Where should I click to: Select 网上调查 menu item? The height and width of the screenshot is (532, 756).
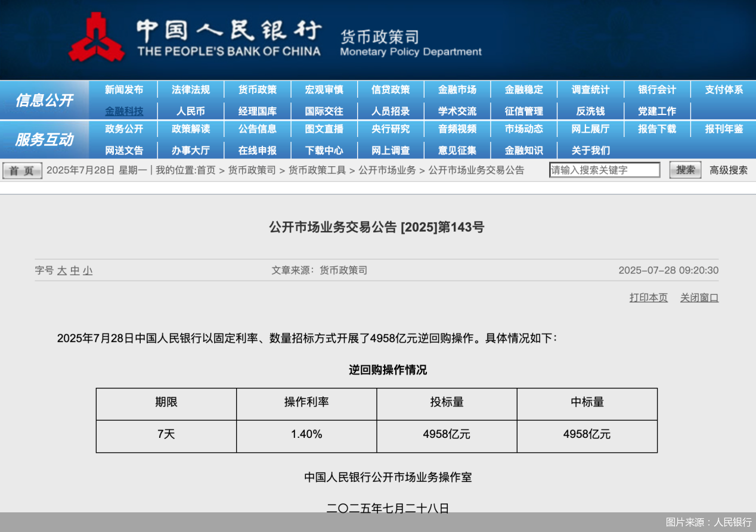click(391, 151)
